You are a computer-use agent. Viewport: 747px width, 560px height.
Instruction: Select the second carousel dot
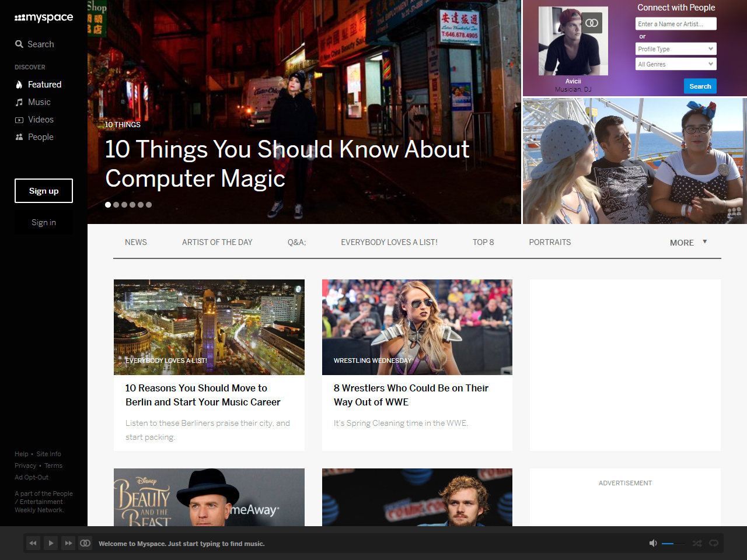click(x=116, y=205)
